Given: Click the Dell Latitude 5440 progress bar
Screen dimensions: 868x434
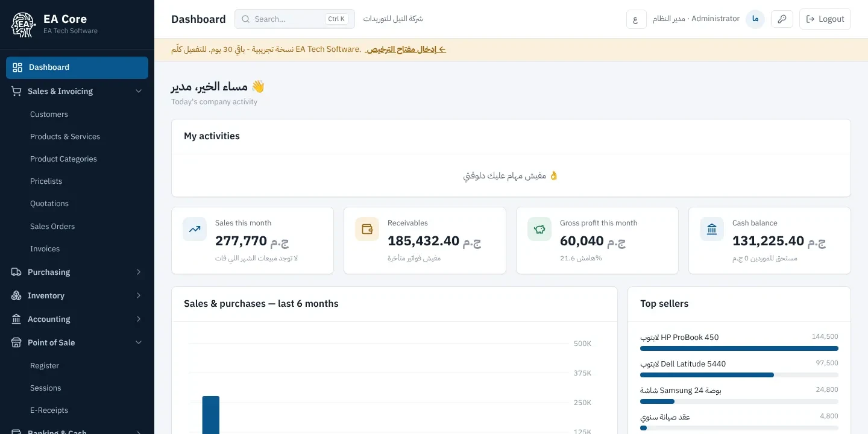Looking at the screenshot, I should [739, 375].
